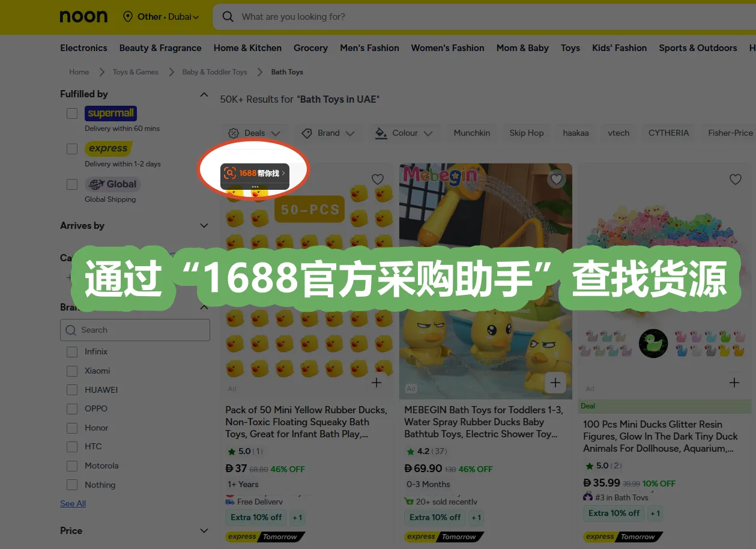Check the Xiaomi brand box
The height and width of the screenshot is (549, 756).
(x=72, y=371)
